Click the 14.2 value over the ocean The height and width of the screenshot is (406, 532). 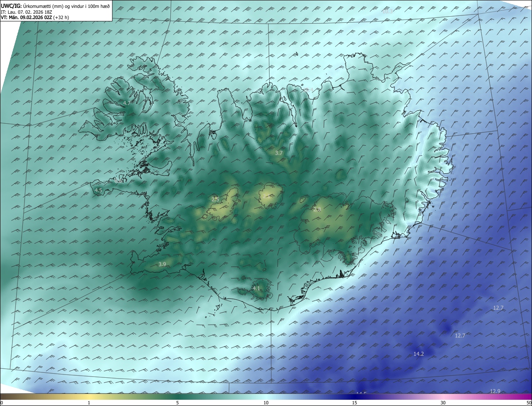click(419, 354)
